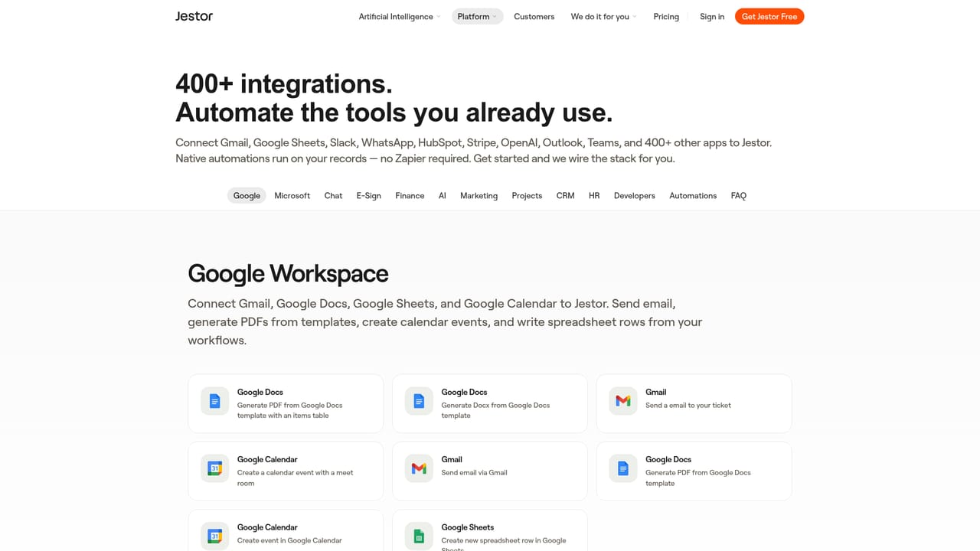Click the Get Jestor Free button
980x551 pixels.
point(769,17)
